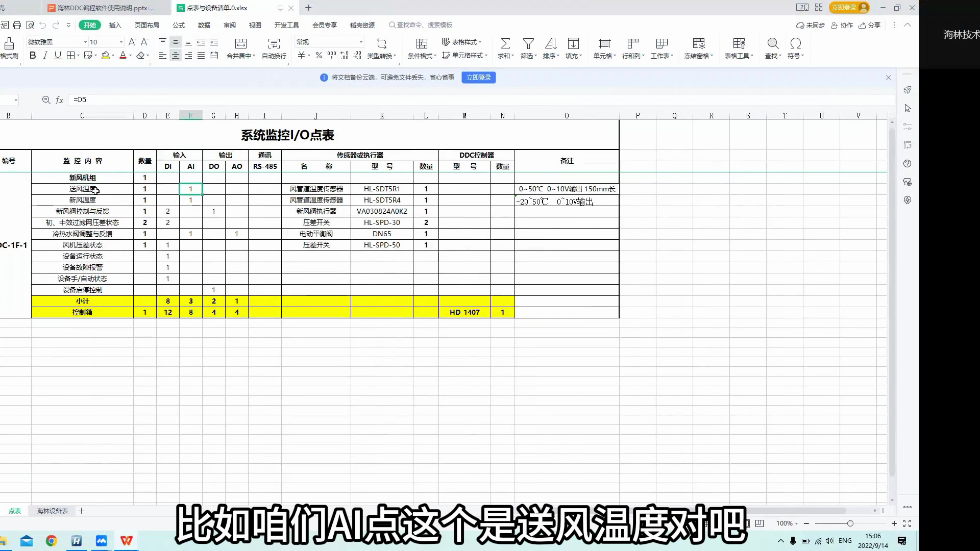Open the 插入 ribbon tab
980x551 pixels.
pyautogui.click(x=115, y=25)
